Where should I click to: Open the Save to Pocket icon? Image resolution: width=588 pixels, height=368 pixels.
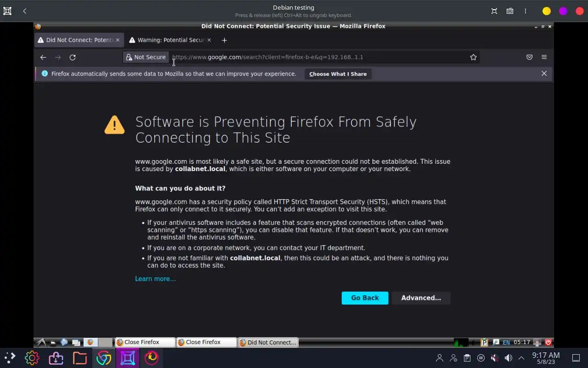coord(530,57)
